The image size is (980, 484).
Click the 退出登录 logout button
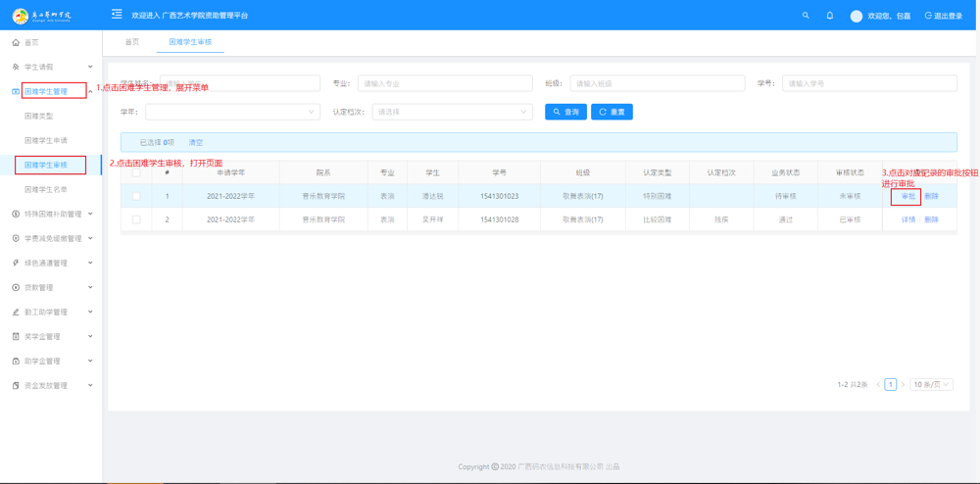point(943,16)
